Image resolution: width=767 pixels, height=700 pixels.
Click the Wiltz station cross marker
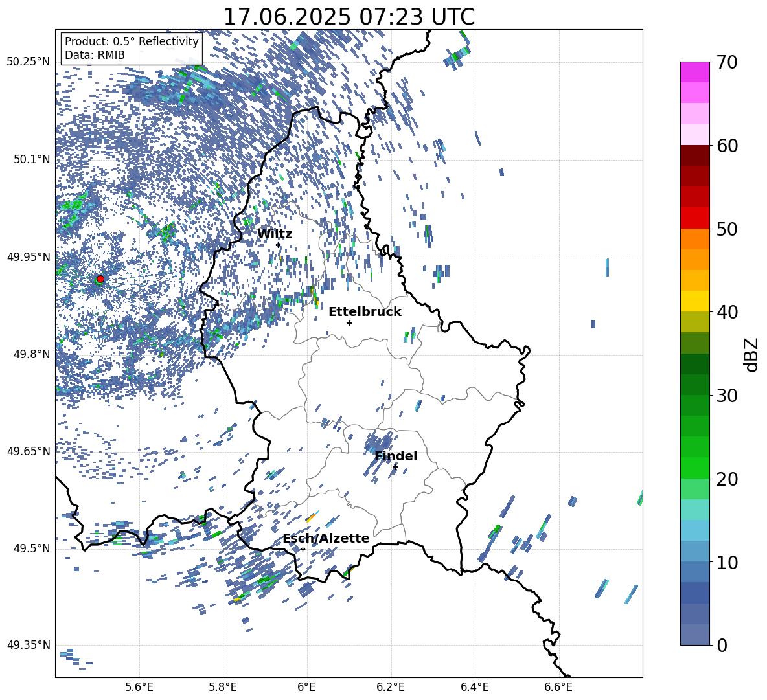pos(279,245)
